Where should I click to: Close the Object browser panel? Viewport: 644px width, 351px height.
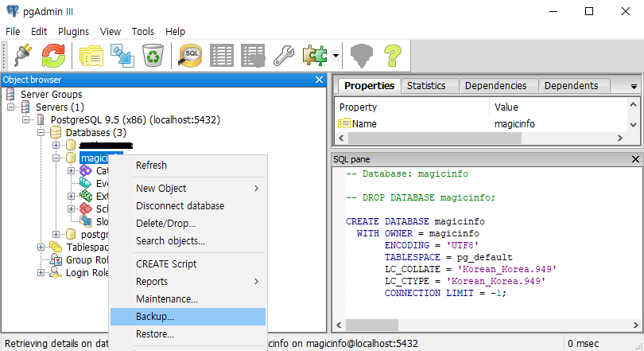(x=319, y=80)
